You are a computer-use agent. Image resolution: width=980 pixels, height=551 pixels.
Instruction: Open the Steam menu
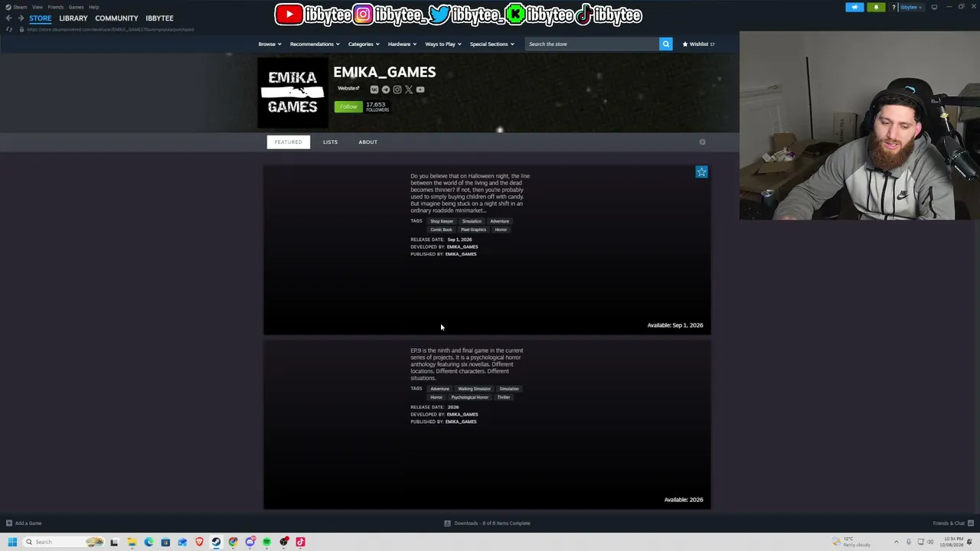(17, 7)
